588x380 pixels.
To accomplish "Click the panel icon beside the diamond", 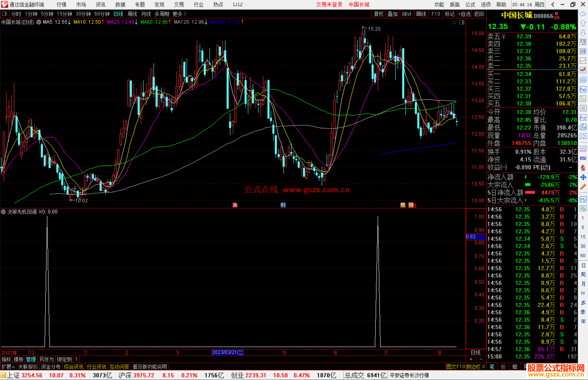I will point(462,22).
